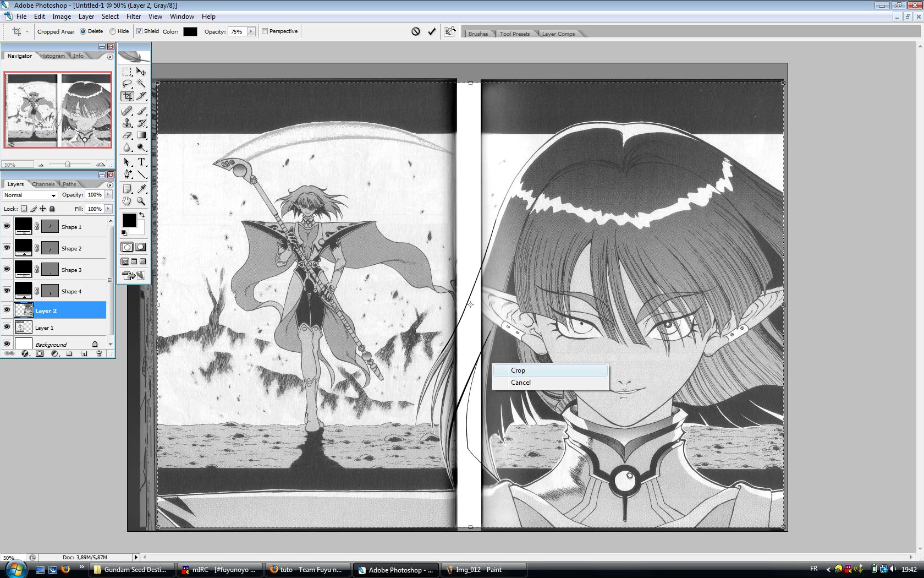Open the layer Fill percentage arrow
Viewport: 924px width, 578px height.
tap(108, 209)
